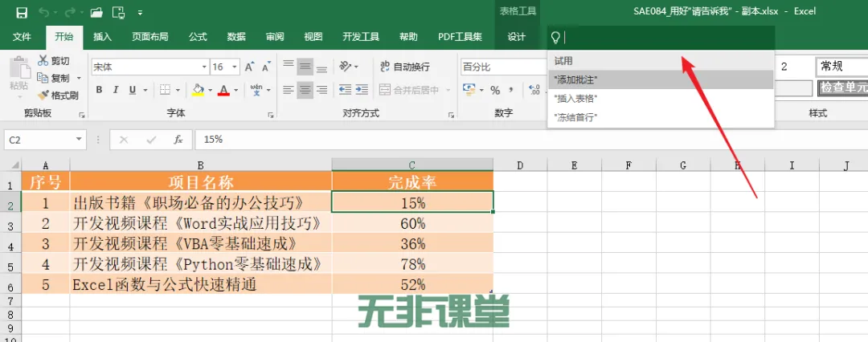Screen dimensions: 868x342
Task: Expand the font color dropdown arrow
Action: 235,90
